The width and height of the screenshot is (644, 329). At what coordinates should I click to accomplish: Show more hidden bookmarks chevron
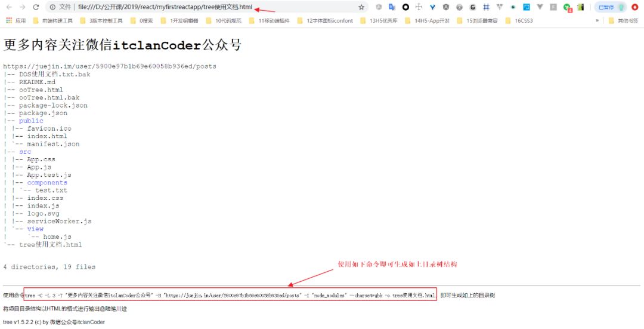(x=597, y=20)
